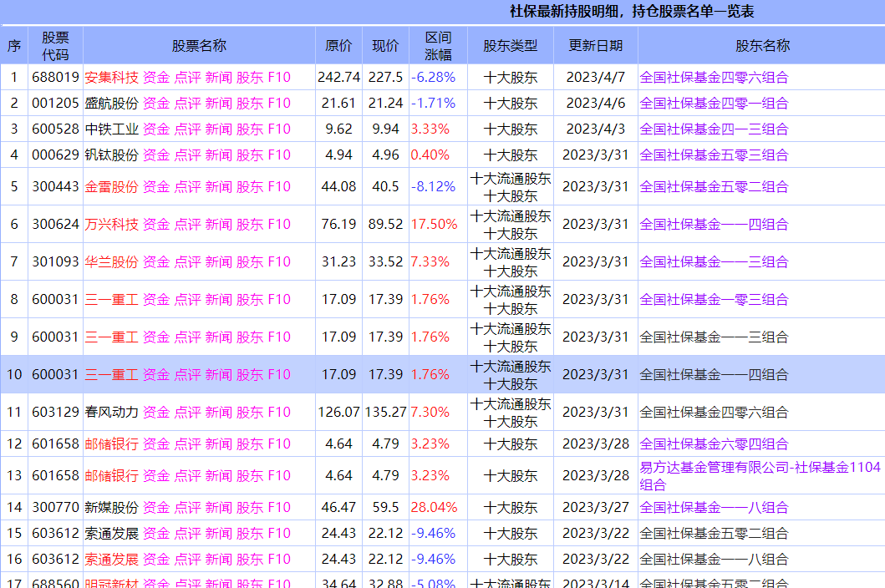Image resolution: width=885 pixels, height=588 pixels.
Task: Click 全国社保基金一一三组合 in row 9
Action: pyautogui.click(x=714, y=337)
